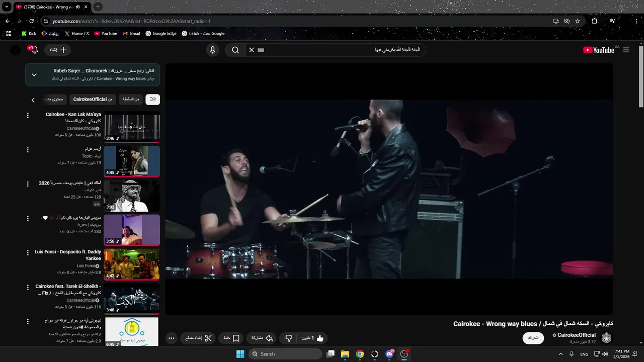Select the 'الكل' filter chip
Screen dimensions: 644x362
click(153, 99)
